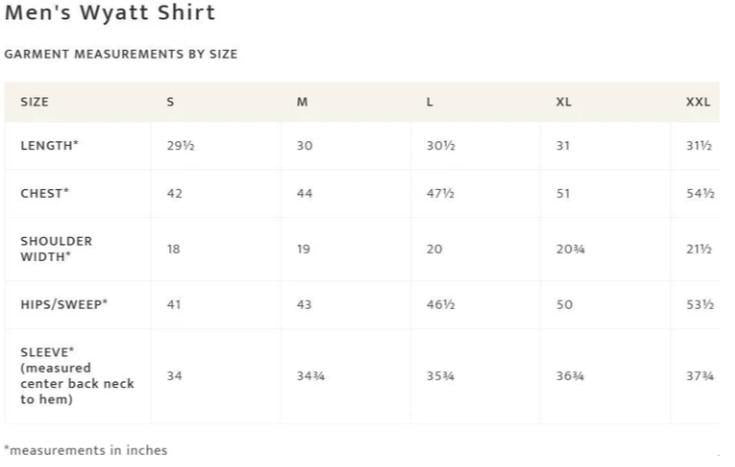Viewport: 735px width, 467px height.
Task: Click the 43 hips value for M
Action: tap(304, 304)
